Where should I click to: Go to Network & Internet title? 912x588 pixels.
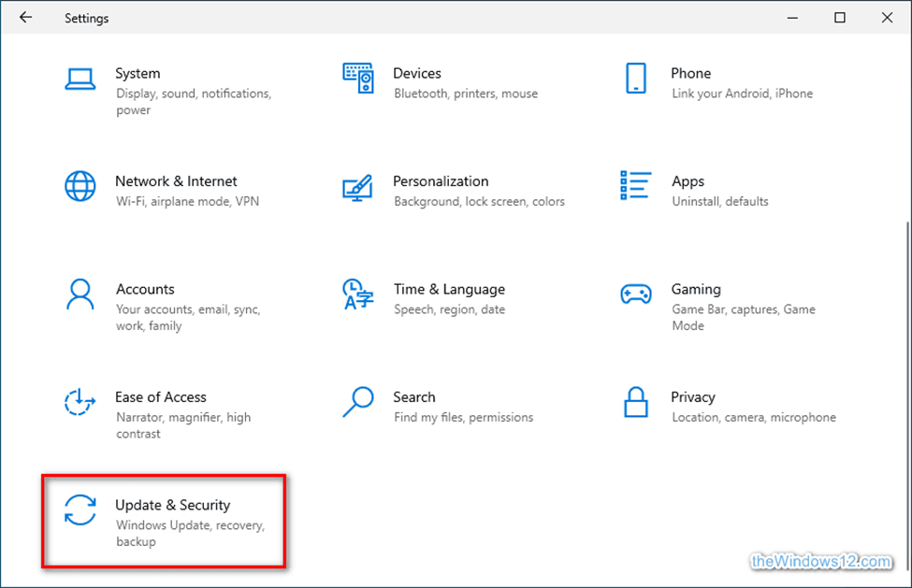point(176,181)
